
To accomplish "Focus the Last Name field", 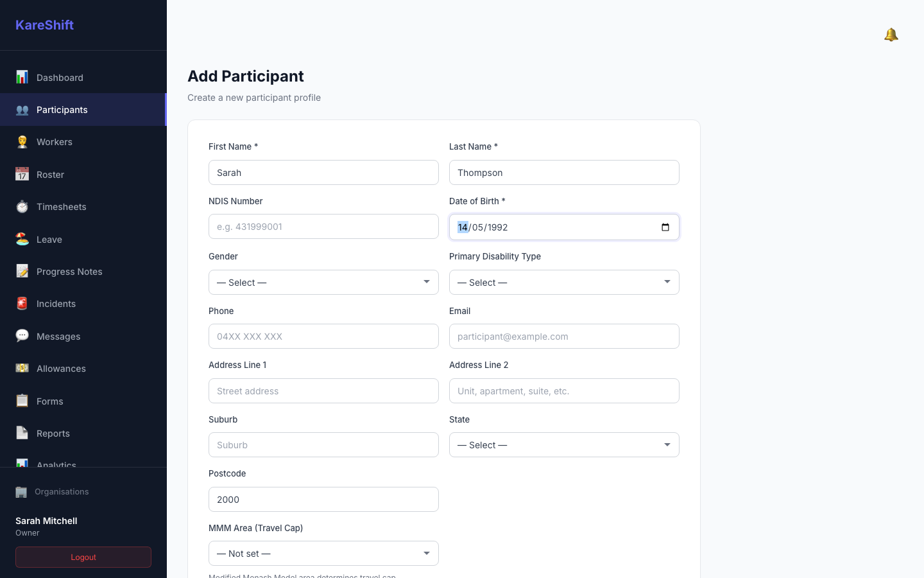I will tap(564, 172).
